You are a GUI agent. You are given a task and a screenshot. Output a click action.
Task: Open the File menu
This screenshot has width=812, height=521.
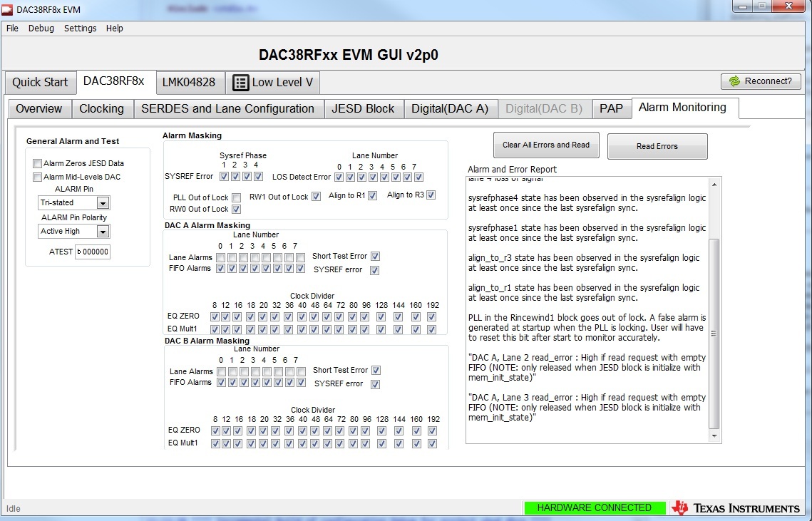coord(12,28)
